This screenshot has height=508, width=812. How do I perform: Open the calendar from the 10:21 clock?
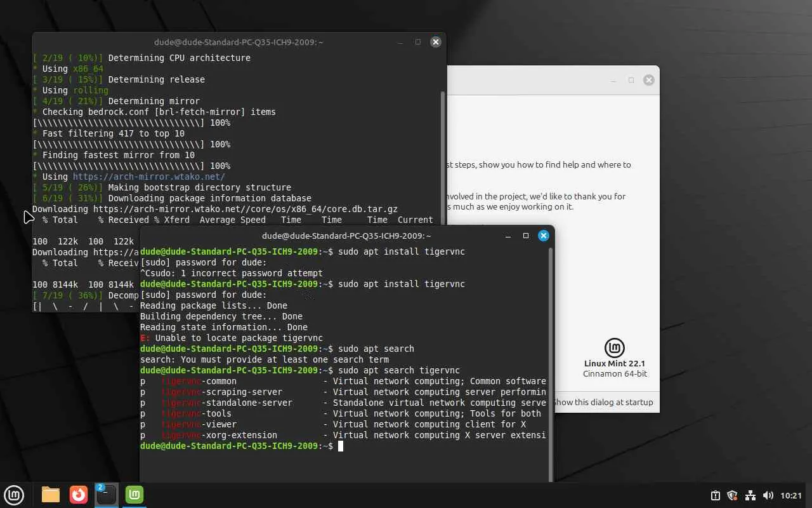click(791, 495)
